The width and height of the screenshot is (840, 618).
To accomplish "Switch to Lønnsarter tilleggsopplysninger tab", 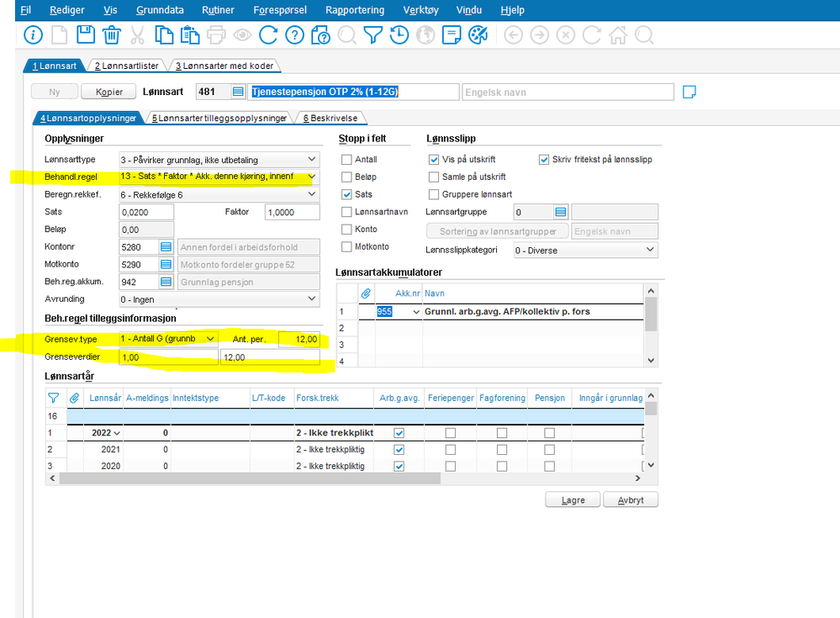I will pos(219,118).
